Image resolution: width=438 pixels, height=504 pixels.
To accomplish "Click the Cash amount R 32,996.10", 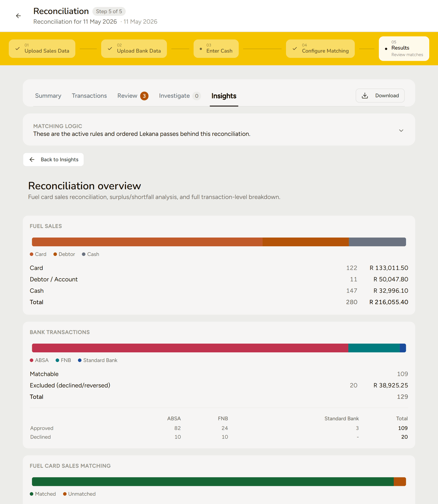I will 391,291.
